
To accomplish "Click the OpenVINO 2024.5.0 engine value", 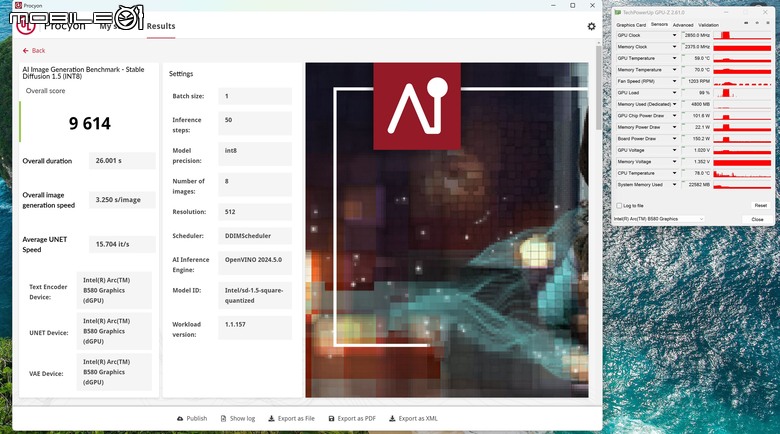I will [x=255, y=263].
